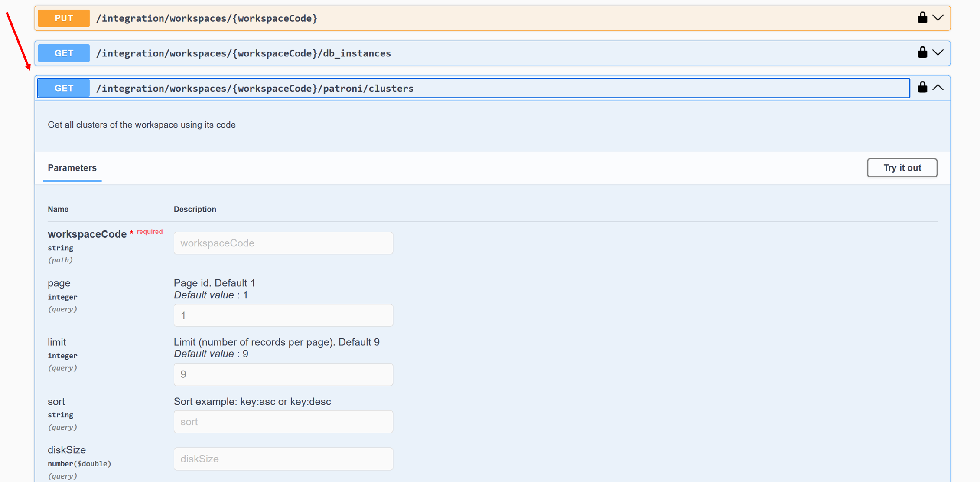The width and height of the screenshot is (980, 482).
Task: Click the sort input field
Action: pyautogui.click(x=283, y=422)
